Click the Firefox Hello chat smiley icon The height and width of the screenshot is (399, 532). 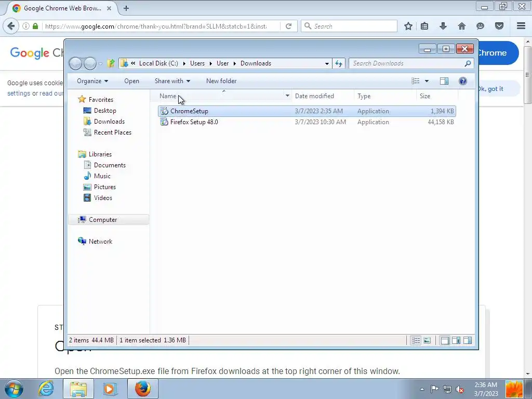(x=480, y=26)
